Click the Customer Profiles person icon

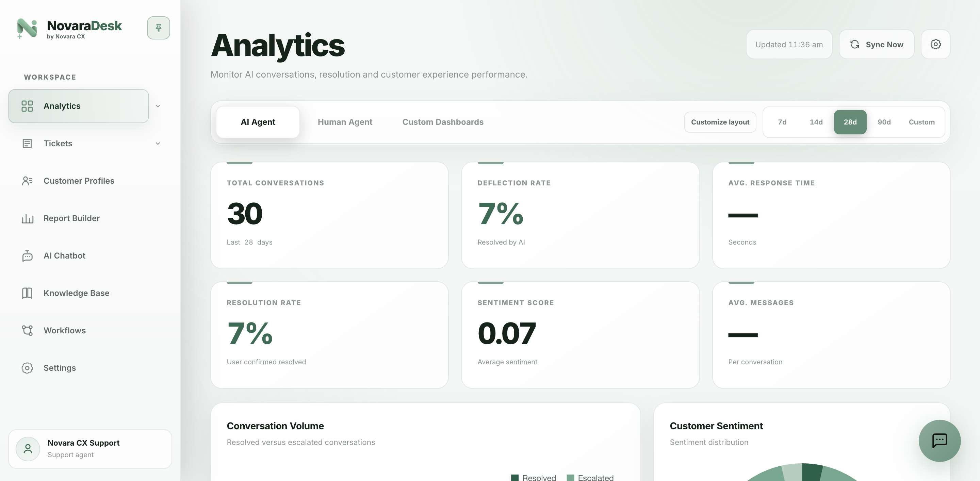[27, 181]
